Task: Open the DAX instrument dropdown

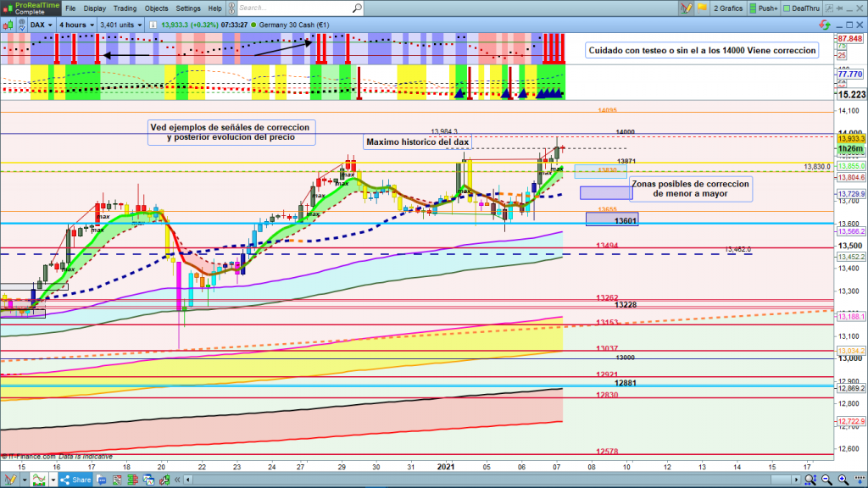Action: tap(39, 25)
